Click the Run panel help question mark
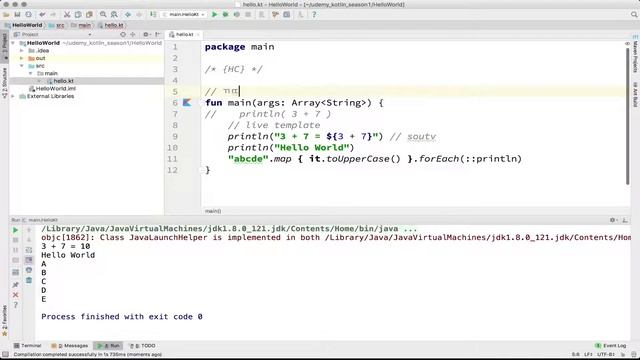640x360 pixels. tap(16, 305)
